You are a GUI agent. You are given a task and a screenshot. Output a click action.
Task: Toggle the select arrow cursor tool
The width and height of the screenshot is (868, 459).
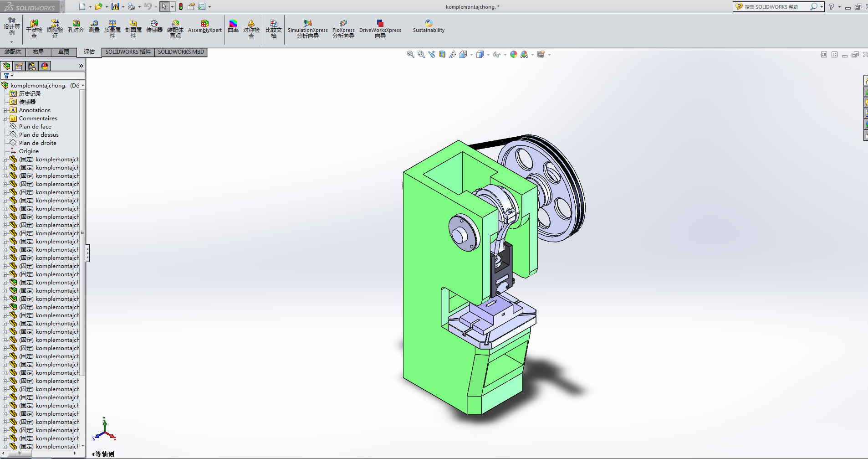pyautogui.click(x=164, y=6)
